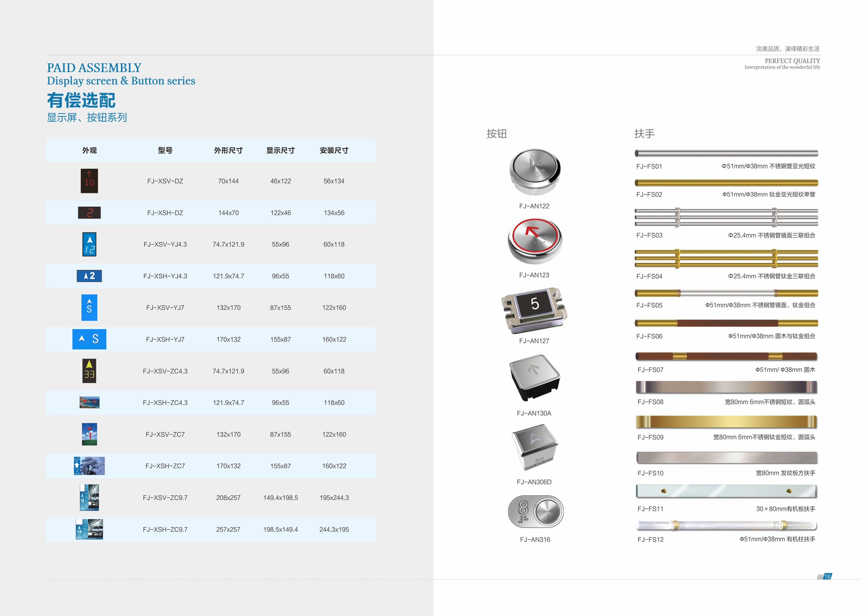Select the FJ-FS11 acrylic plate handrail
The image size is (867, 616).
[726, 491]
